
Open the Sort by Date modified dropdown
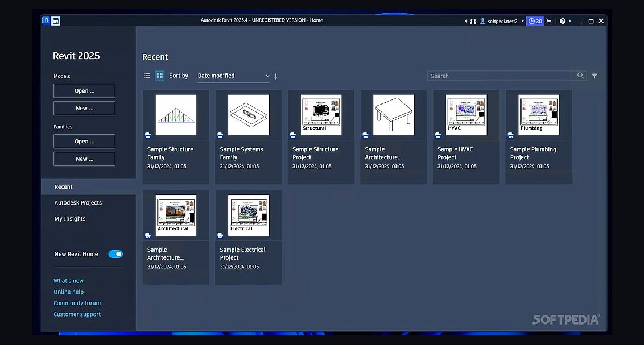[x=233, y=76]
